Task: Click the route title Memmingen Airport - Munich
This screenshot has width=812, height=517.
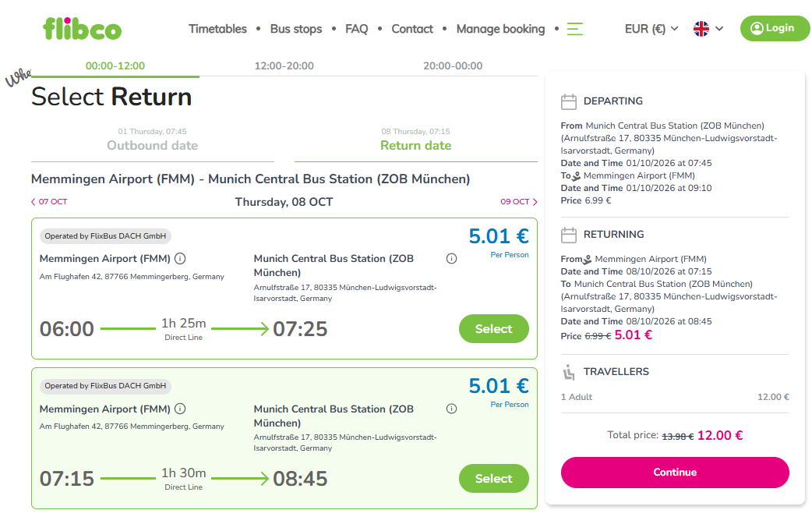Action: (251, 179)
